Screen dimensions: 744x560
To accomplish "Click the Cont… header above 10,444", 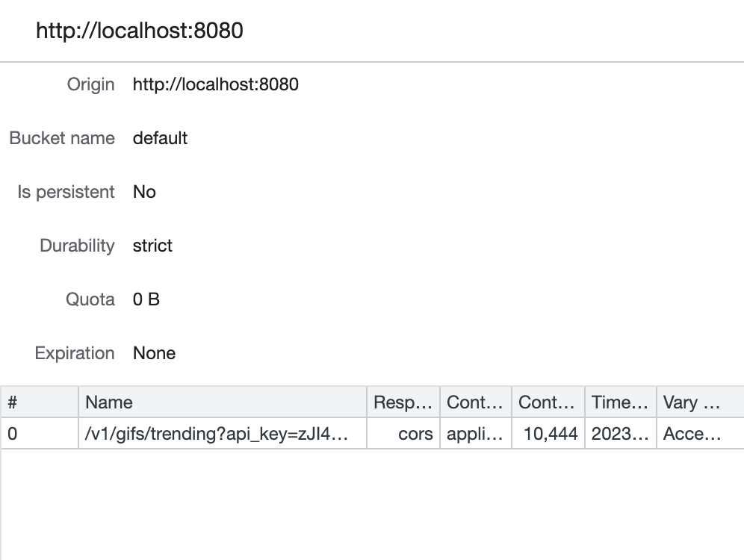I will tap(548, 402).
